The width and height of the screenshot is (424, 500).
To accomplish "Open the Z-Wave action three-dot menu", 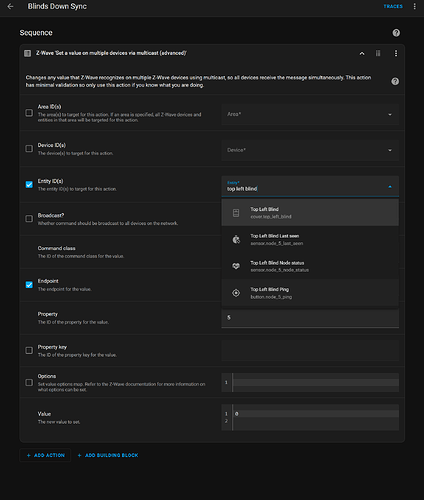I will (396, 53).
